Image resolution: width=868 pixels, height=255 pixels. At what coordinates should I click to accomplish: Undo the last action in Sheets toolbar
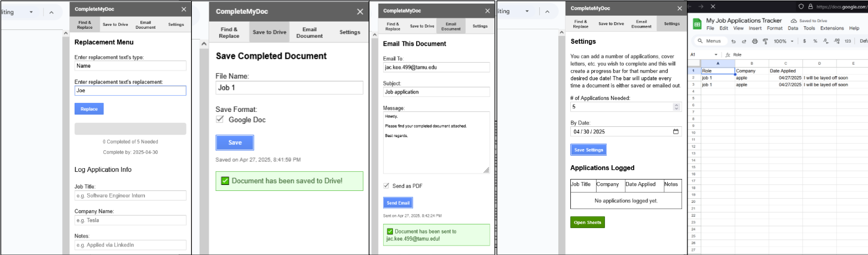click(x=733, y=41)
